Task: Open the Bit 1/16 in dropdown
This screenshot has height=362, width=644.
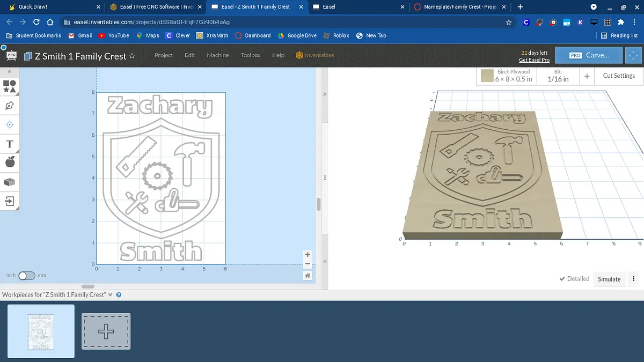Action: (x=558, y=76)
